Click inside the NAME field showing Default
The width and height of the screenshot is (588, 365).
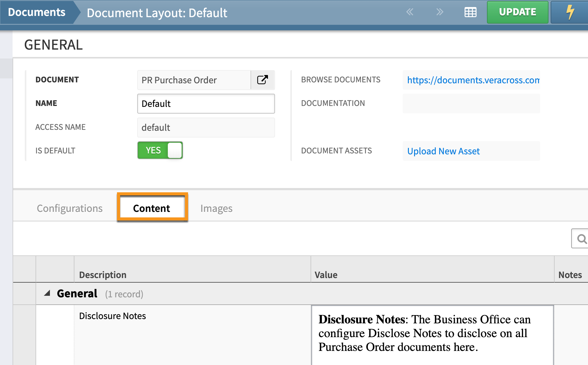point(206,103)
